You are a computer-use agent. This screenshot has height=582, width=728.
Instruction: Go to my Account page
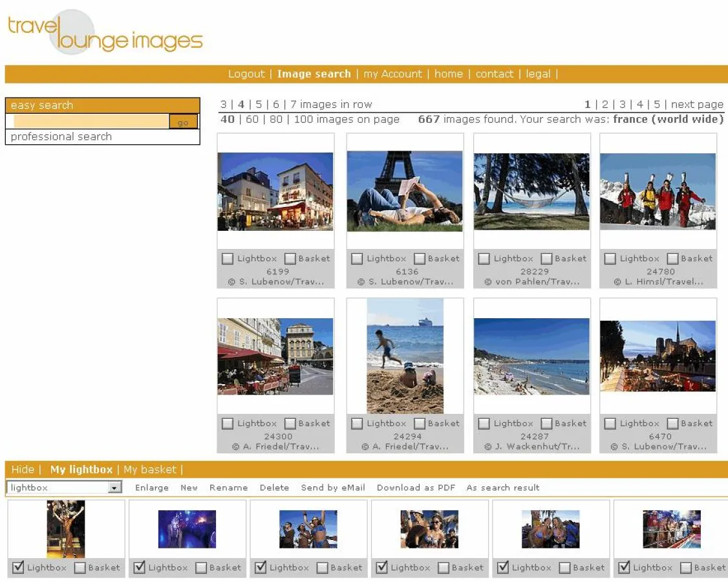click(393, 74)
